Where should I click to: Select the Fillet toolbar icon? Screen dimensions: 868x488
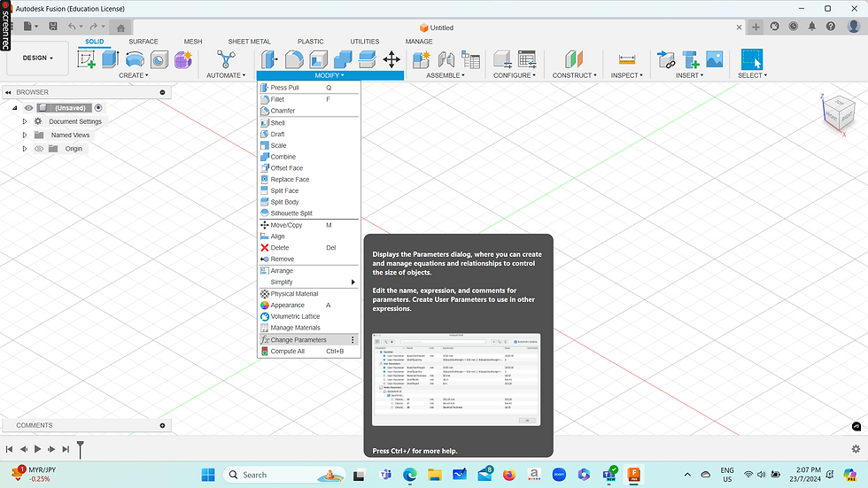pyautogui.click(x=294, y=59)
